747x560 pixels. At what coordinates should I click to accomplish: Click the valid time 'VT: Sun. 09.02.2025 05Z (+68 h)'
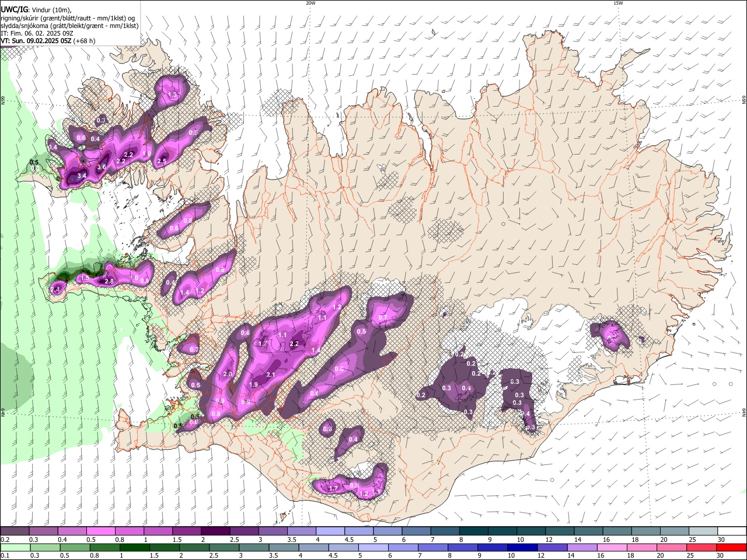pos(48,41)
